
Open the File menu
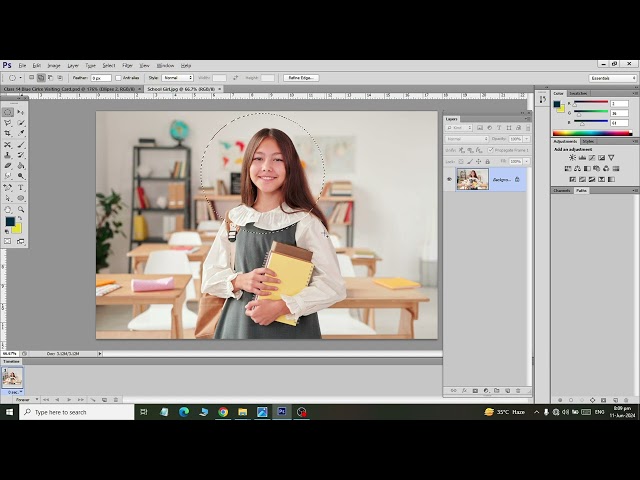point(22,65)
